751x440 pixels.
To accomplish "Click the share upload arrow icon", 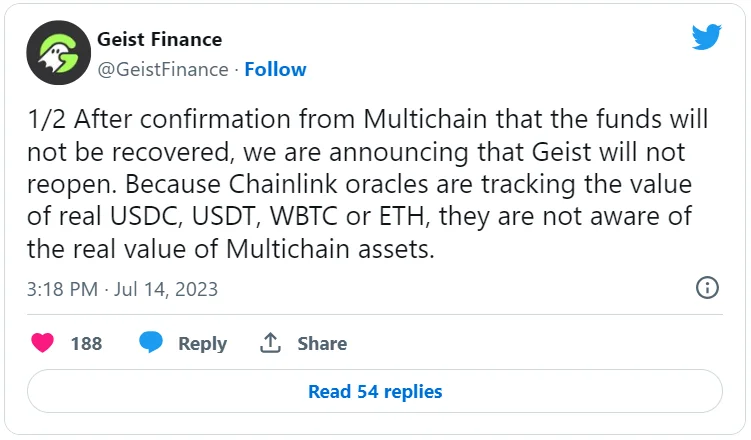I will [269, 343].
